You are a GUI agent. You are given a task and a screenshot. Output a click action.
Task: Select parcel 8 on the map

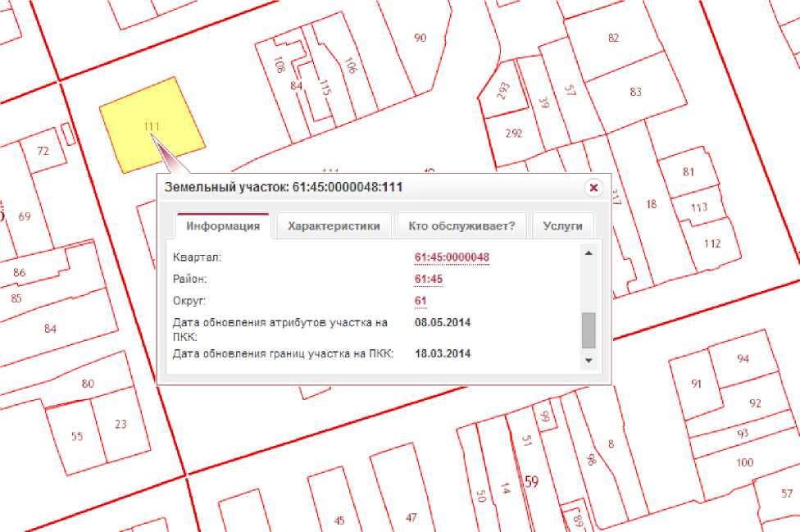[611, 443]
